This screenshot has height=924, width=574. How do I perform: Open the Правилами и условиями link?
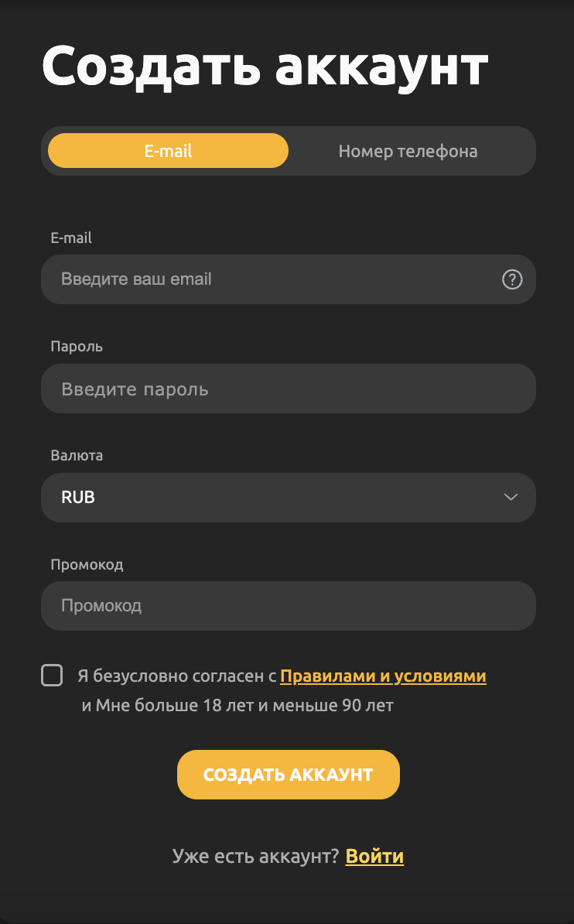click(383, 676)
